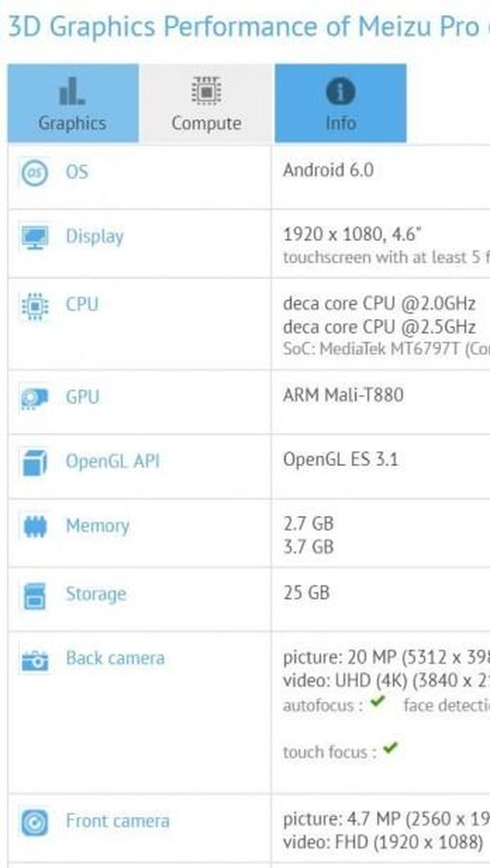The width and height of the screenshot is (490, 868).
Task: Click the OS icon
Action: pyautogui.click(x=35, y=172)
